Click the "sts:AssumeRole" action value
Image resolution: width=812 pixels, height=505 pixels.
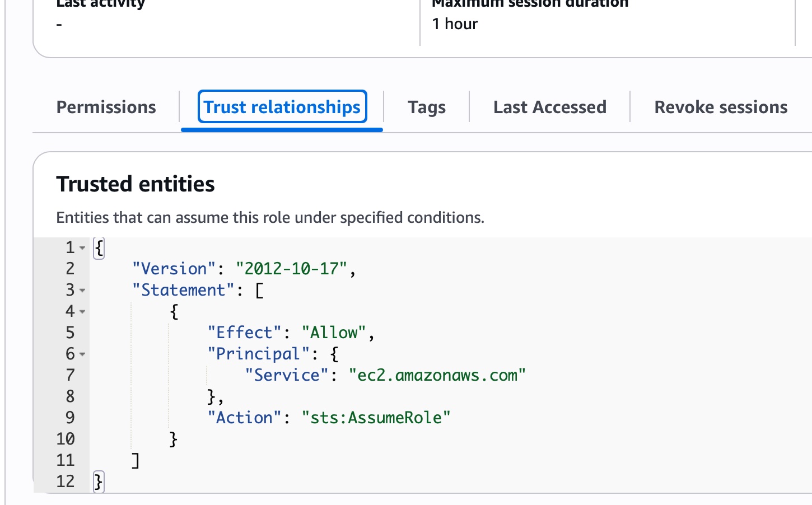[376, 418]
